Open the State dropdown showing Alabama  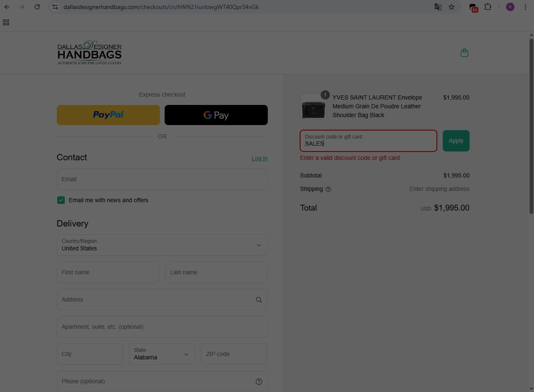(162, 354)
